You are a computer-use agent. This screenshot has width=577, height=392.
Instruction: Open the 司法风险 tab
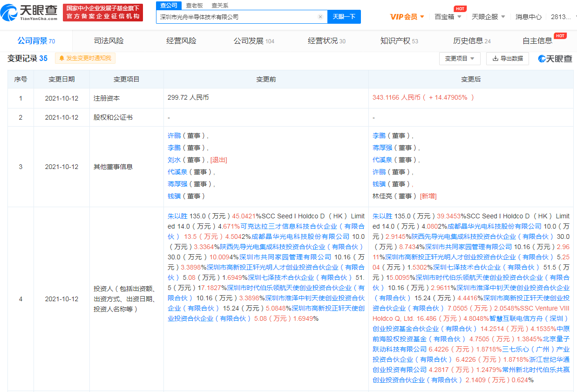tap(109, 41)
